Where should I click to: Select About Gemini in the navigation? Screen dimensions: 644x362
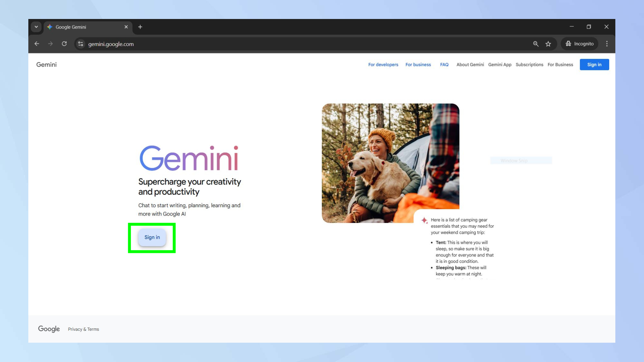pyautogui.click(x=470, y=64)
